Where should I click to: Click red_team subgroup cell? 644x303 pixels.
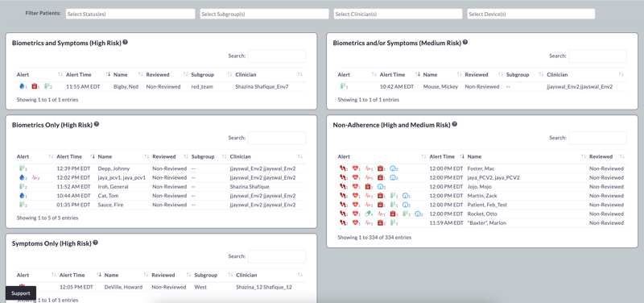(x=202, y=87)
